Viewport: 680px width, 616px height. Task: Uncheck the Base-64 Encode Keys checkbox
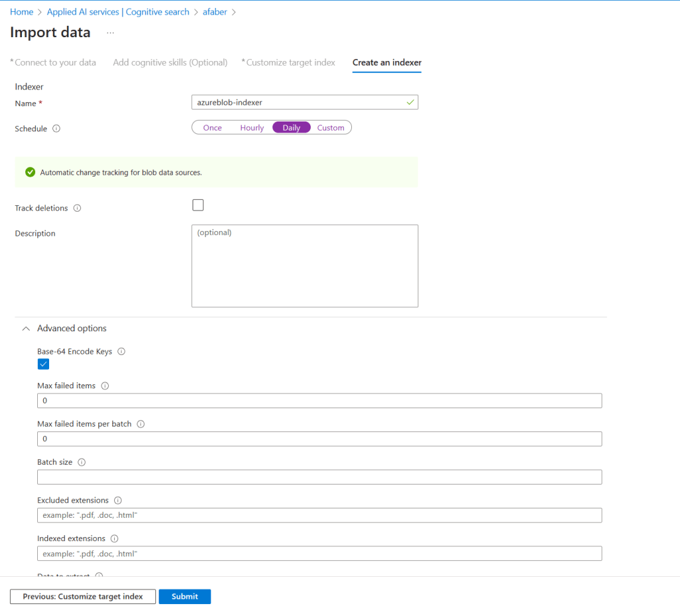[43, 364]
